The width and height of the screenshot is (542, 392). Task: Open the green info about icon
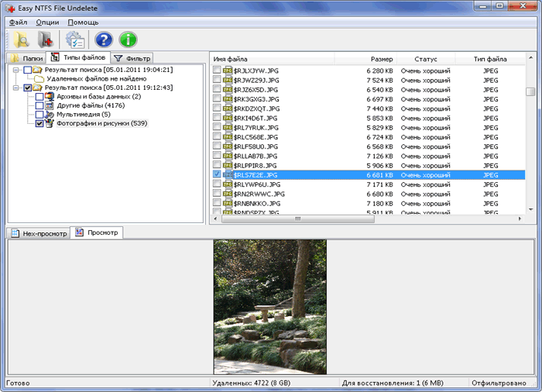point(128,40)
